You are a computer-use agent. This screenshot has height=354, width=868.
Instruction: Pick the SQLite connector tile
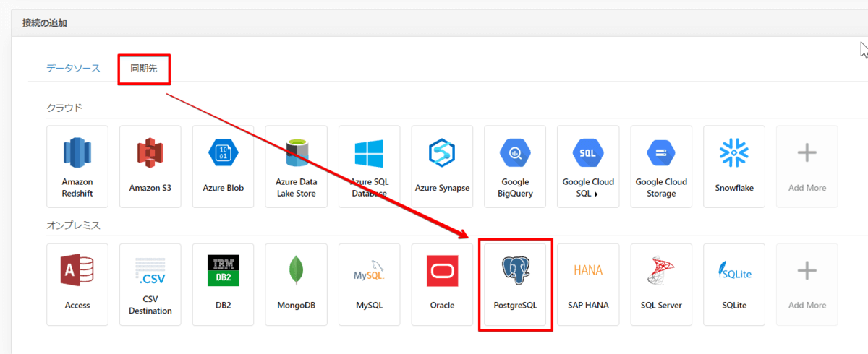point(734,285)
